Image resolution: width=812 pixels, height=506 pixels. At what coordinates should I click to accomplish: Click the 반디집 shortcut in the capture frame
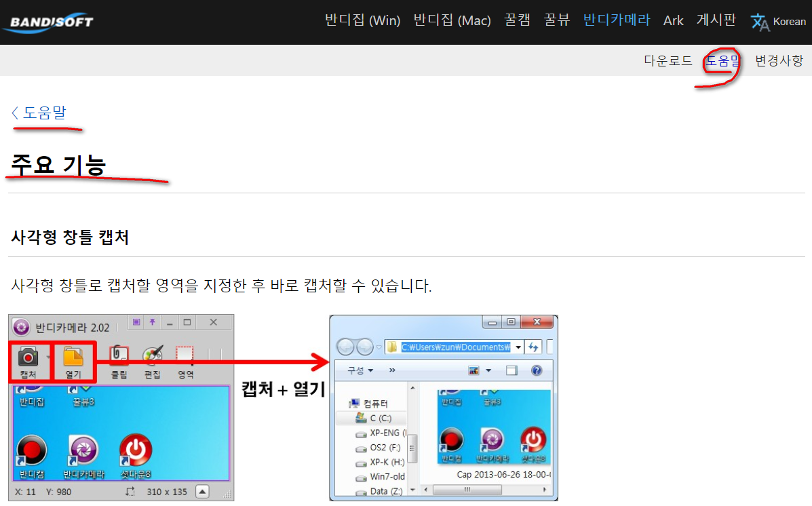click(32, 396)
